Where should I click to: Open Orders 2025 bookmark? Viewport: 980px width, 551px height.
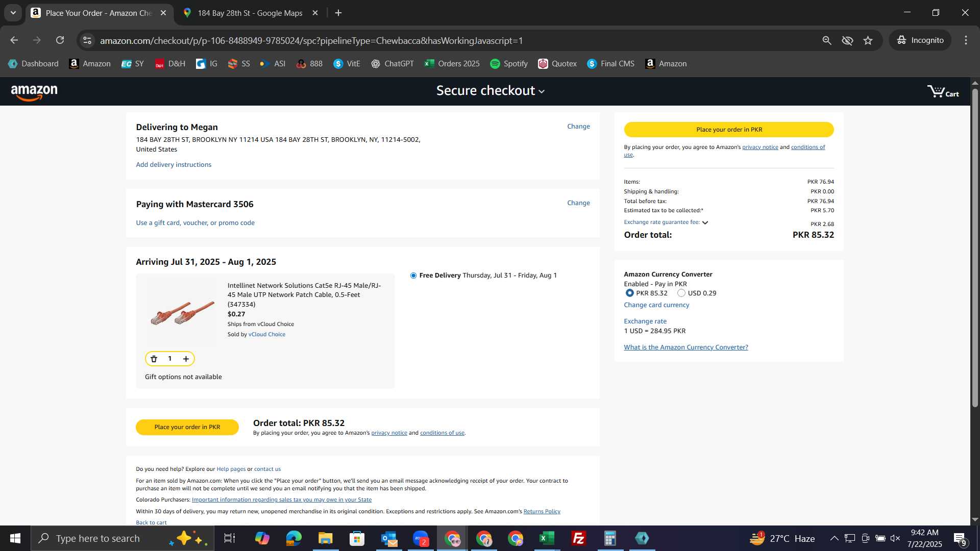[x=452, y=64]
